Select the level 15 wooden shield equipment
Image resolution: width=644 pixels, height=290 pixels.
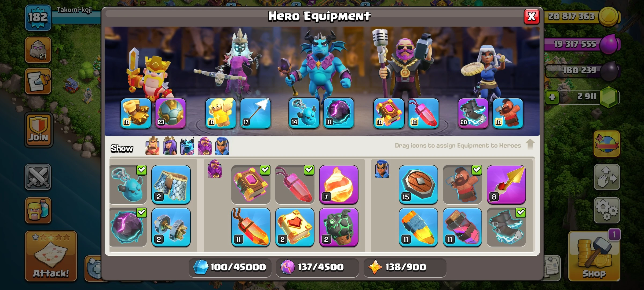(x=418, y=184)
